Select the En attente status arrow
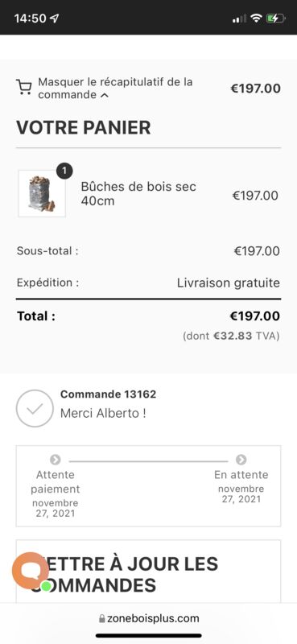 [x=241, y=459]
